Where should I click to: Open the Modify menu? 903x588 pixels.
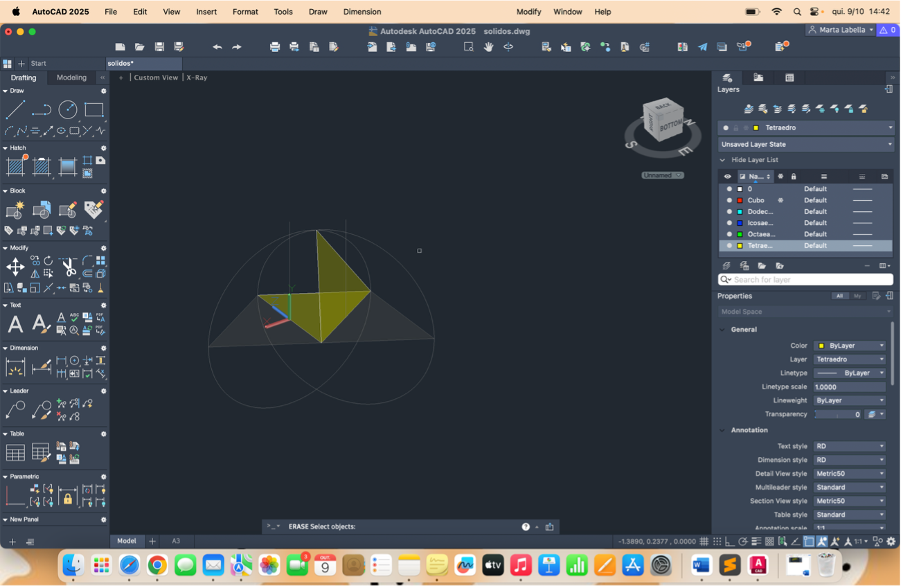pyautogui.click(x=529, y=12)
